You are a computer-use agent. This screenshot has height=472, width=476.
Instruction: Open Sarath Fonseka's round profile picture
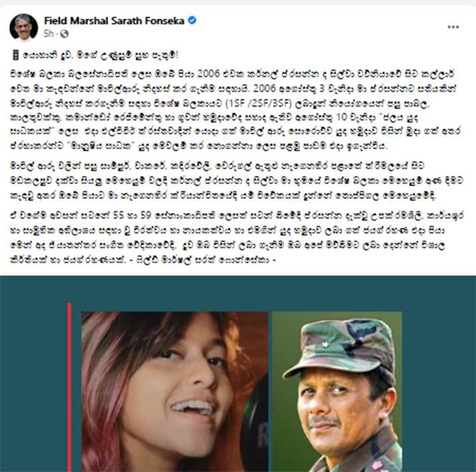point(24,27)
